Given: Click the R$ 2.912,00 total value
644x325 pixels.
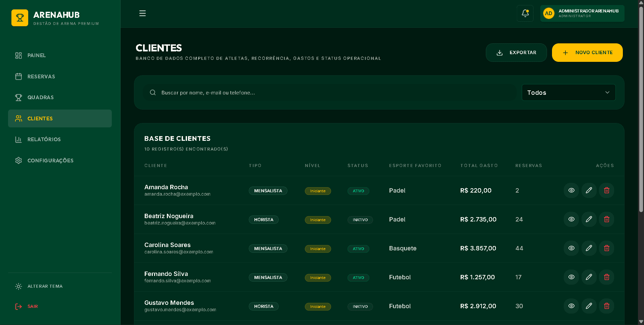Looking at the screenshot, I should [478, 306].
